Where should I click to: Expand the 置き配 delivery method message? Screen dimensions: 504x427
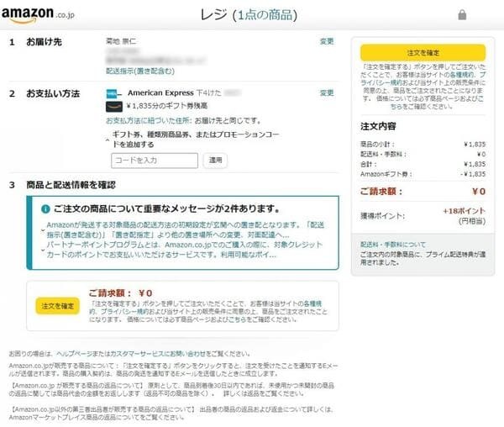(43, 230)
